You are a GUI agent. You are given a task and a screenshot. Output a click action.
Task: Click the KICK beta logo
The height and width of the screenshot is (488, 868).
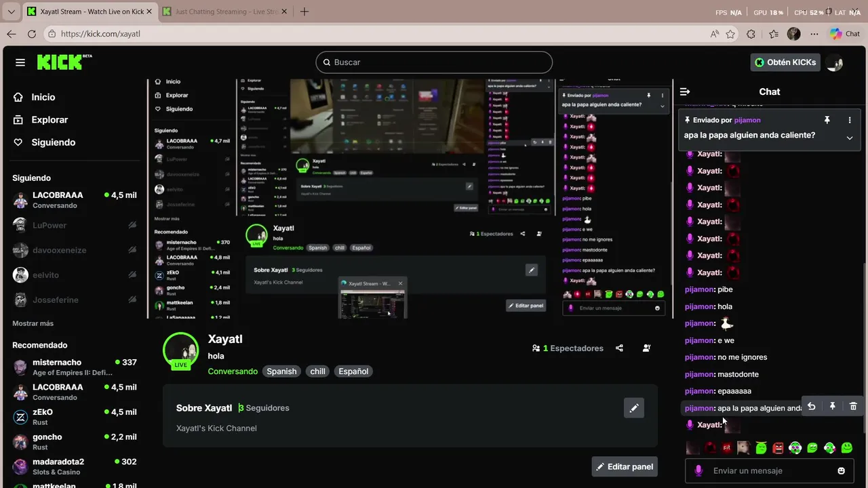(x=64, y=62)
